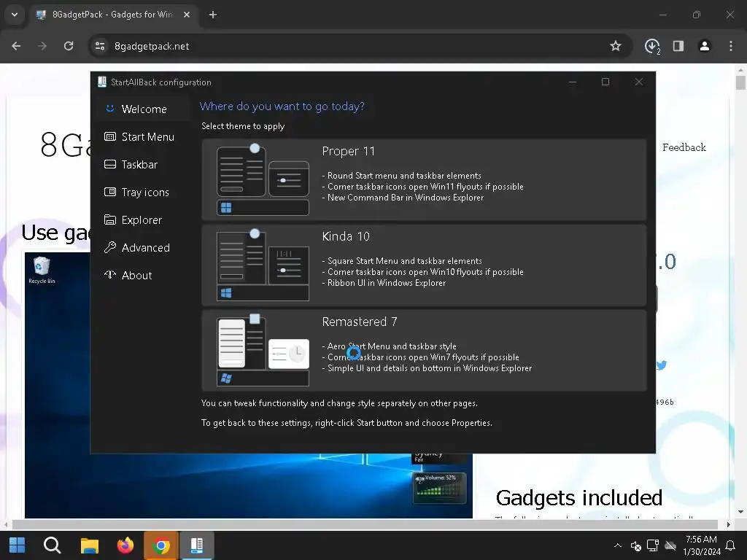747x560 pixels.
Task: Switch to the Explorer settings page
Action: pos(142,220)
